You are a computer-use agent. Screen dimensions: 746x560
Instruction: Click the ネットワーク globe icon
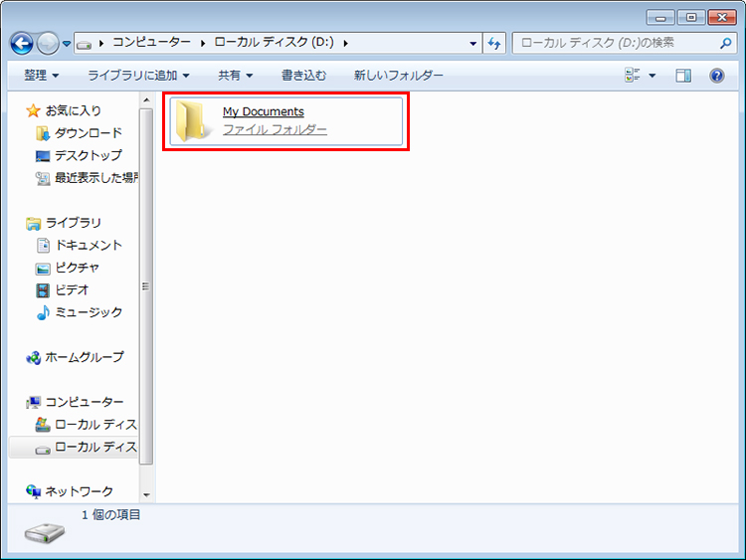(x=33, y=491)
